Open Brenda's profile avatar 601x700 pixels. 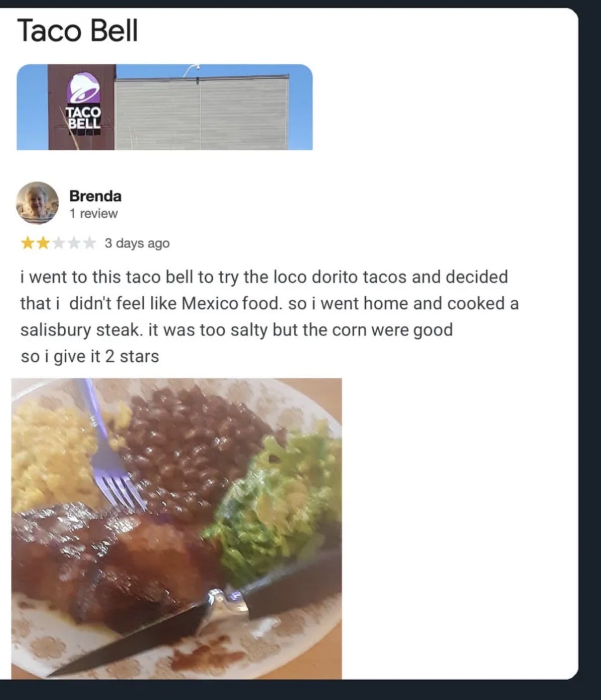click(x=37, y=203)
